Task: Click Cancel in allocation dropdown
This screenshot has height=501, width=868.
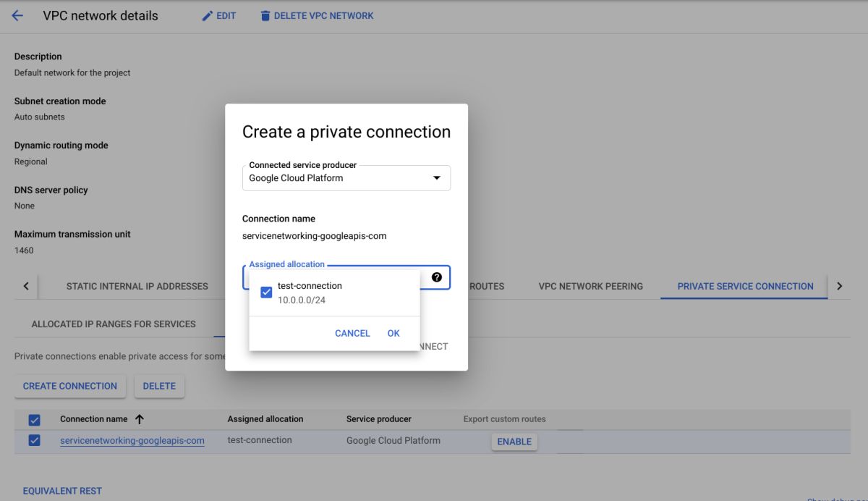Action: coord(352,333)
